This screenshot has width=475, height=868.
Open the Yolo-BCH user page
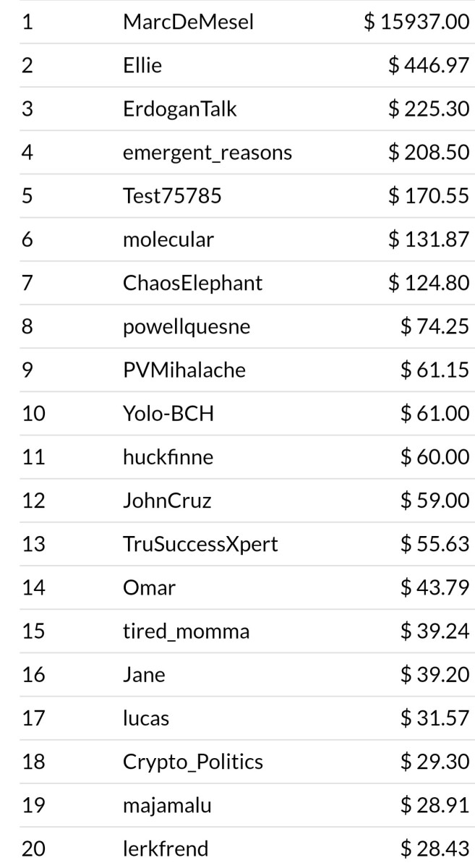pos(168,414)
